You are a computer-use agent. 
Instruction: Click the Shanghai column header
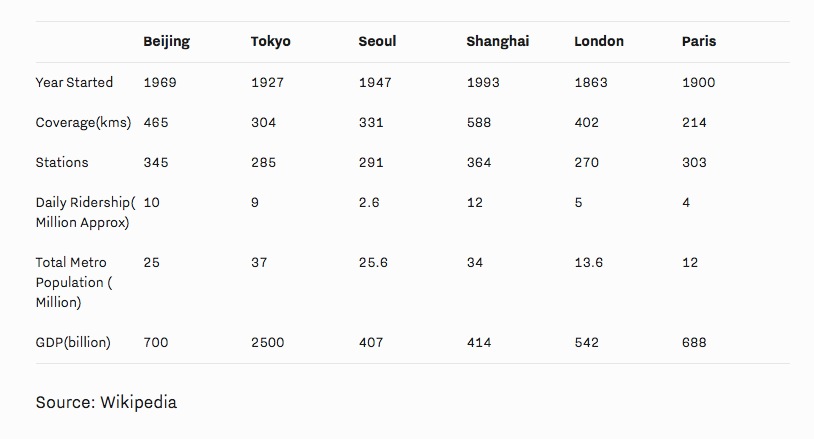point(497,42)
